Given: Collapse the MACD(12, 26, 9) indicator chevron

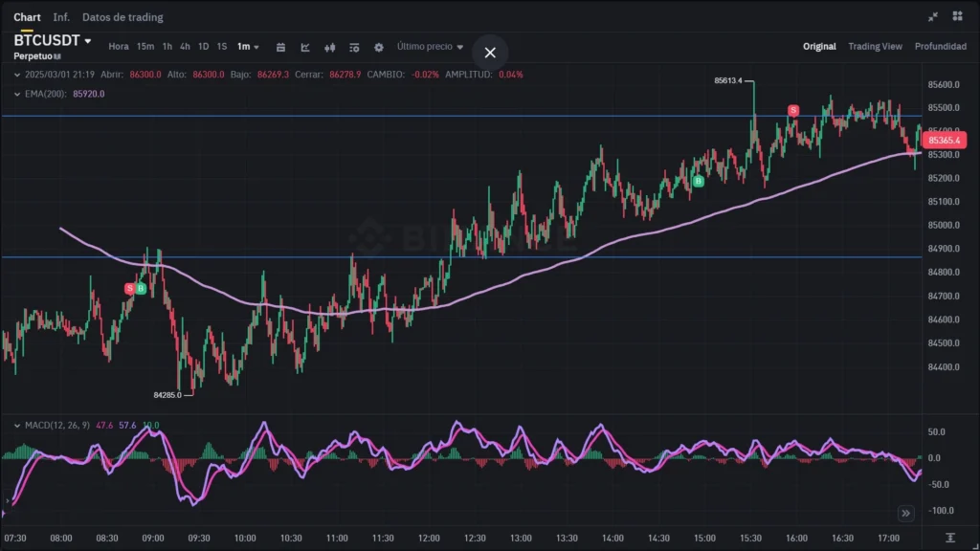Looking at the screenshot, I should point(17,425).
